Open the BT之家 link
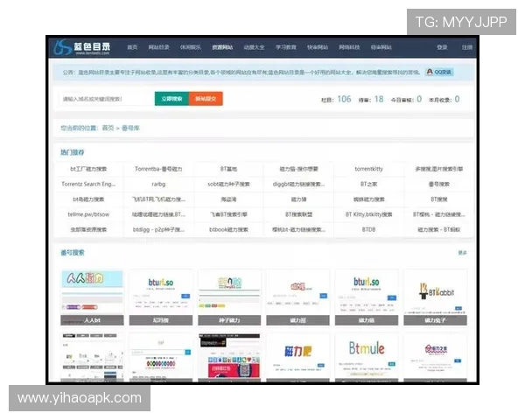Screen dimensions: 525x420 [x=368, y=184]
